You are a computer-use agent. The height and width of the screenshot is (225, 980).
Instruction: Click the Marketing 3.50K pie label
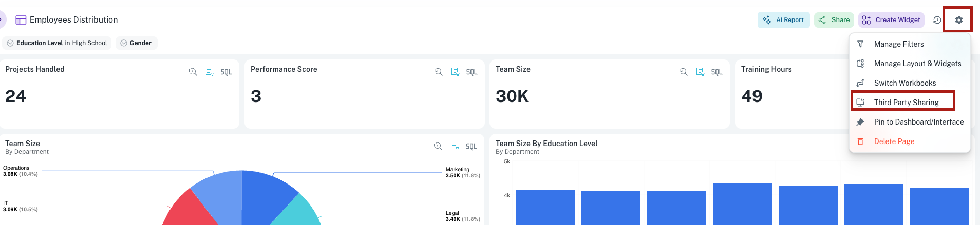(x=463, y=173)
